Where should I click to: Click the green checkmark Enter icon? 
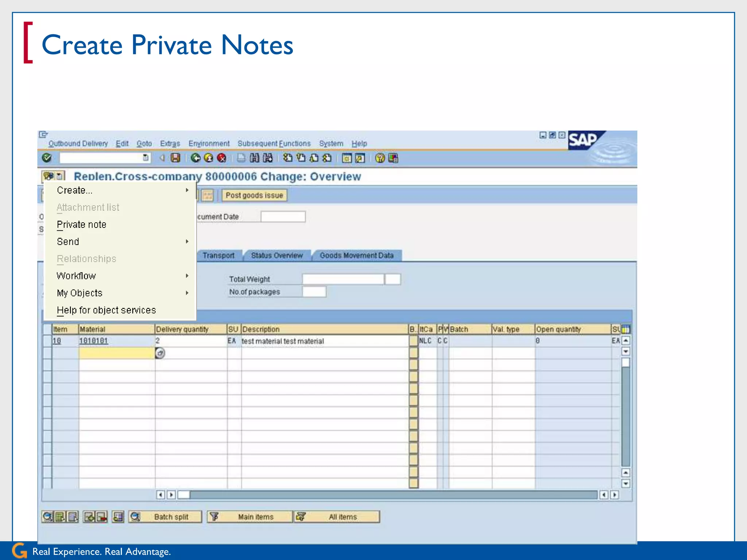point(47,158)
